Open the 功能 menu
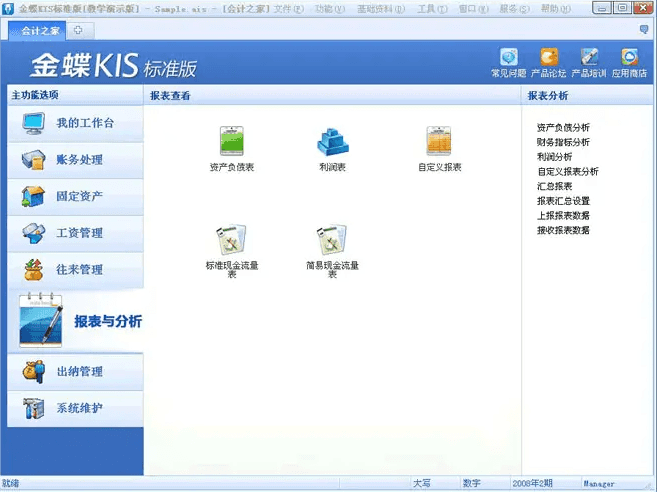Screen dimensions: 658x492 click(x=330, y=9)
